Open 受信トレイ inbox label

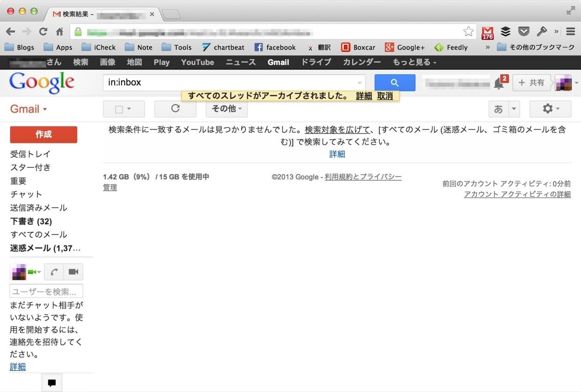[31, 154]
